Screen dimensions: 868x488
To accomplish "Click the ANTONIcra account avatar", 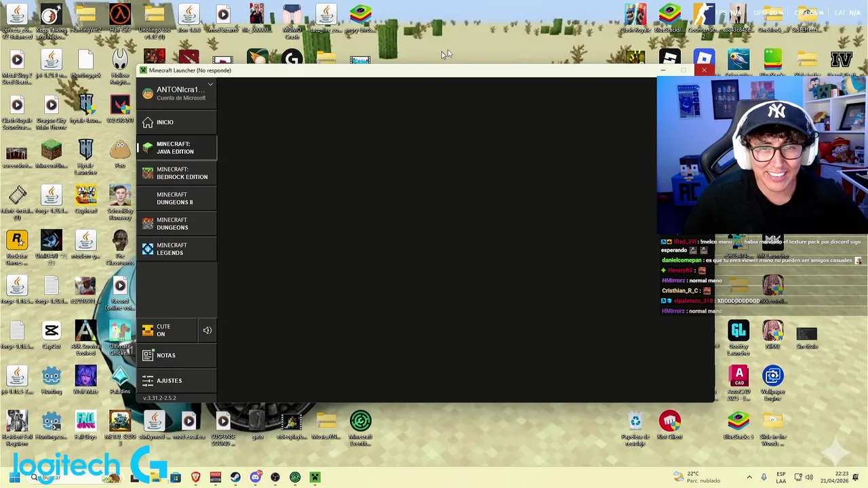I will pos(148,94).
